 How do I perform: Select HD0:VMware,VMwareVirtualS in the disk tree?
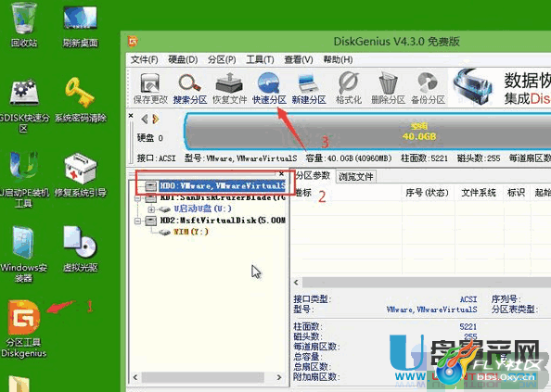coord(222,185)
